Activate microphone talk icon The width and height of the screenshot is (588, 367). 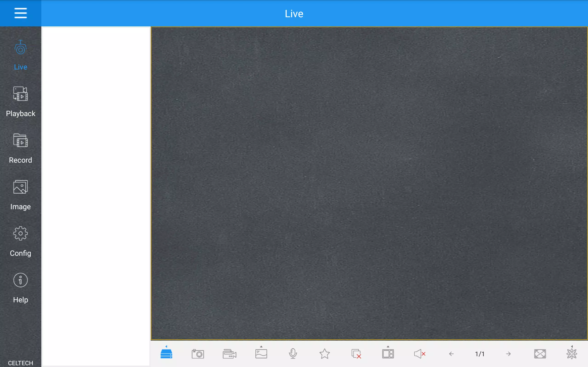(x=293, y=354)
